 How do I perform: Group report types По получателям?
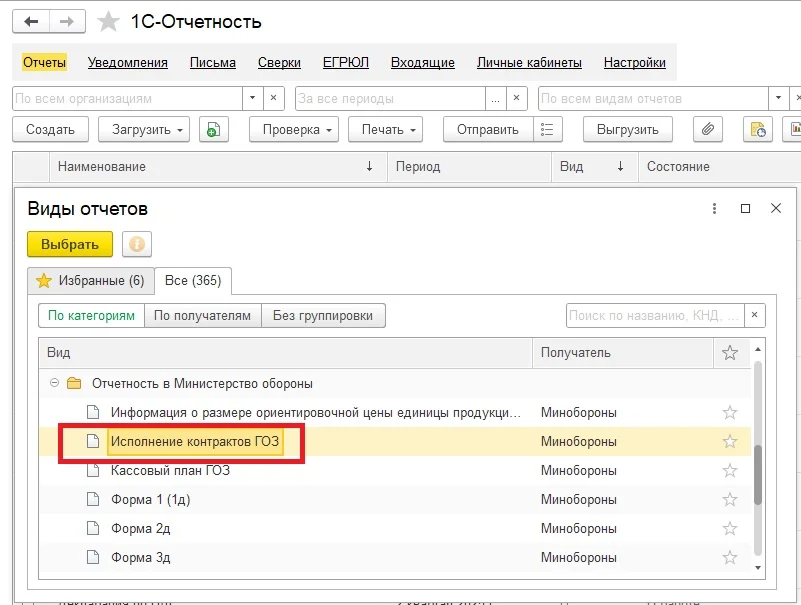(202, 315)
